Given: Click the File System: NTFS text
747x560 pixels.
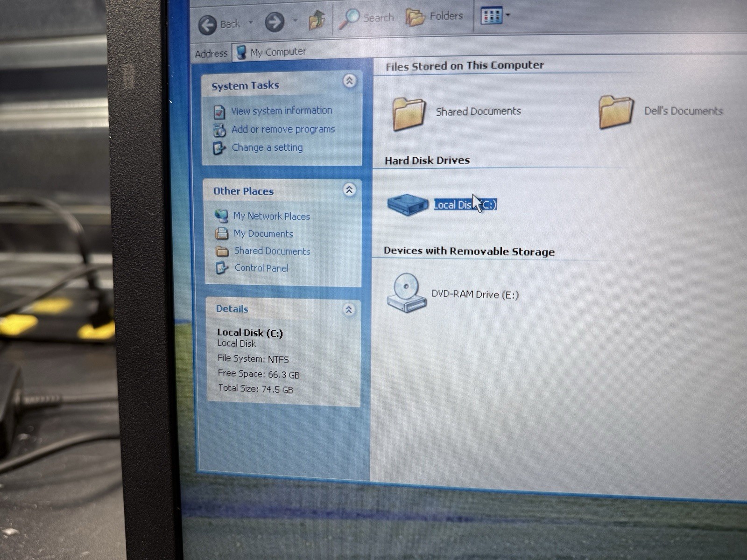Looking at the screenshot, I should [253, 359].
